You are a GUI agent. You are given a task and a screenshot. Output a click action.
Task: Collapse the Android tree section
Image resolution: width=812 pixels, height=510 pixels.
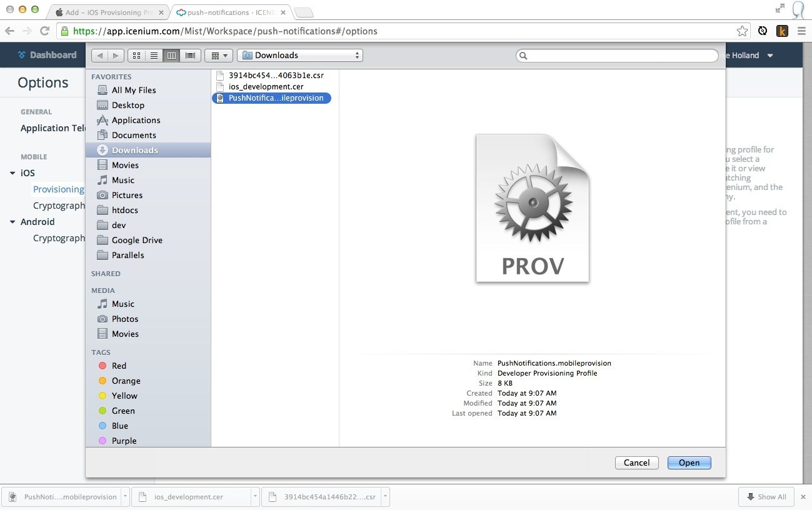13,222
